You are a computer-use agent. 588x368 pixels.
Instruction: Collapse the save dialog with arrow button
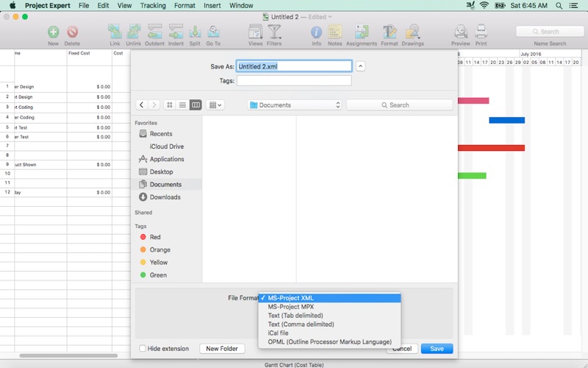360,66
